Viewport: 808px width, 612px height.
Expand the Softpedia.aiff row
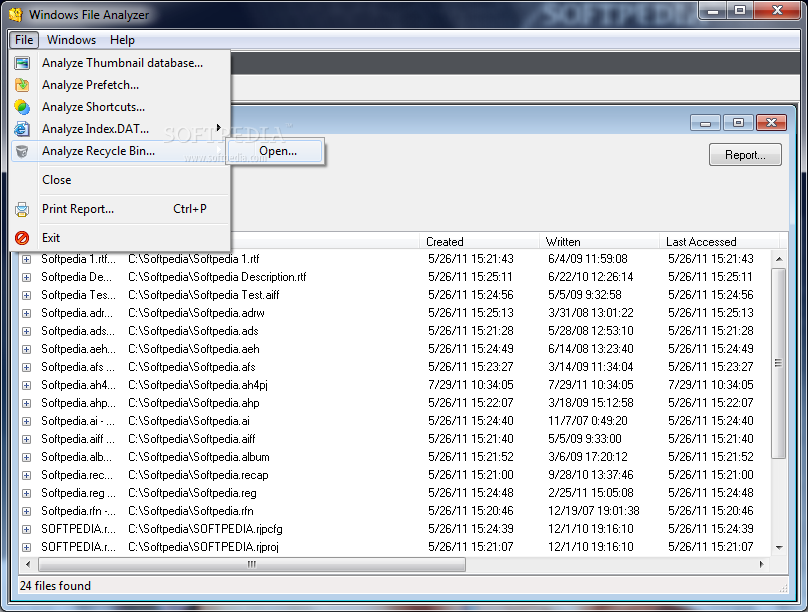click(x=26, y=439)
